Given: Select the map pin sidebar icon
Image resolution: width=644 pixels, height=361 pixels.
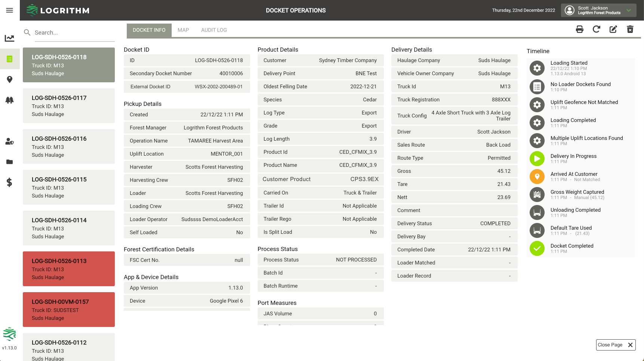Looking at the screenshot, I should tap(10, 79).
